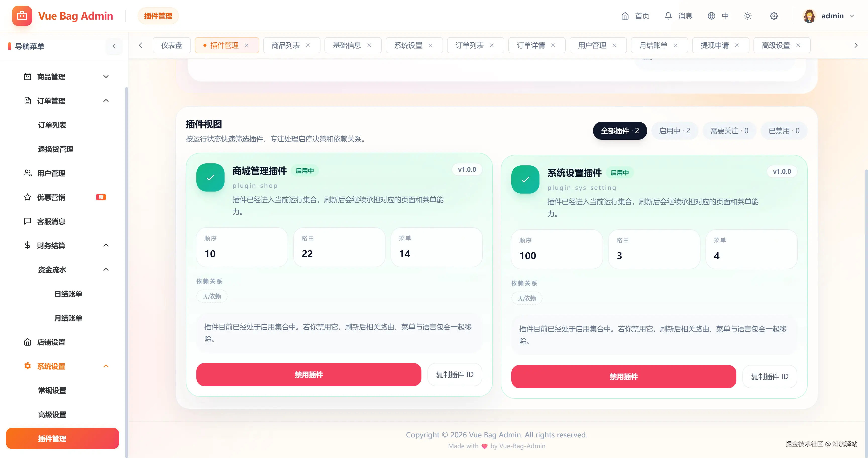The image size is (868, 458).
Task: Collapse the 系统设置 menu chevron
Action: click(x=106, y=366)
